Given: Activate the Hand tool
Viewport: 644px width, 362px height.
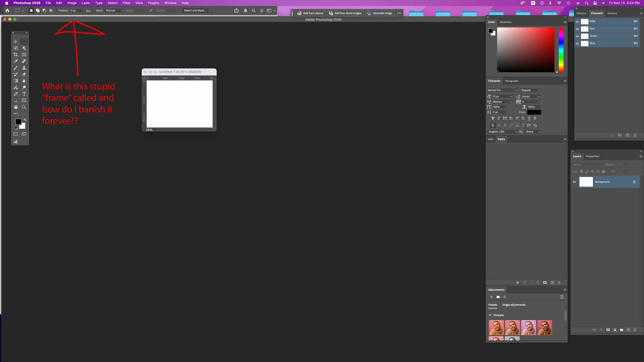Looking at the screenshot, I should pos(15,107).
